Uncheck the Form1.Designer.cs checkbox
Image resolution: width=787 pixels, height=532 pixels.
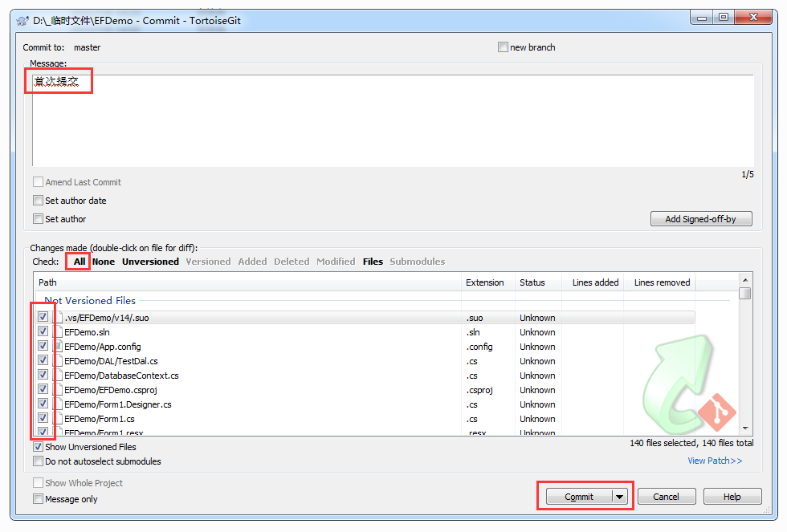coord(43,404)
